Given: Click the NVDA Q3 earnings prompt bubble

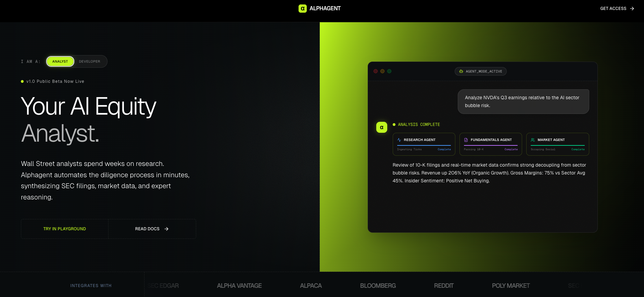Looking at the screenshot, I should tap(523, 102).
